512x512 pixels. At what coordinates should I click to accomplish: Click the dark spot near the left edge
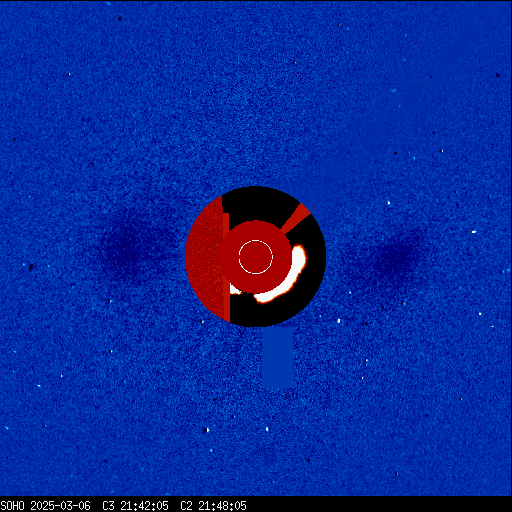click(x=31, y=267)
